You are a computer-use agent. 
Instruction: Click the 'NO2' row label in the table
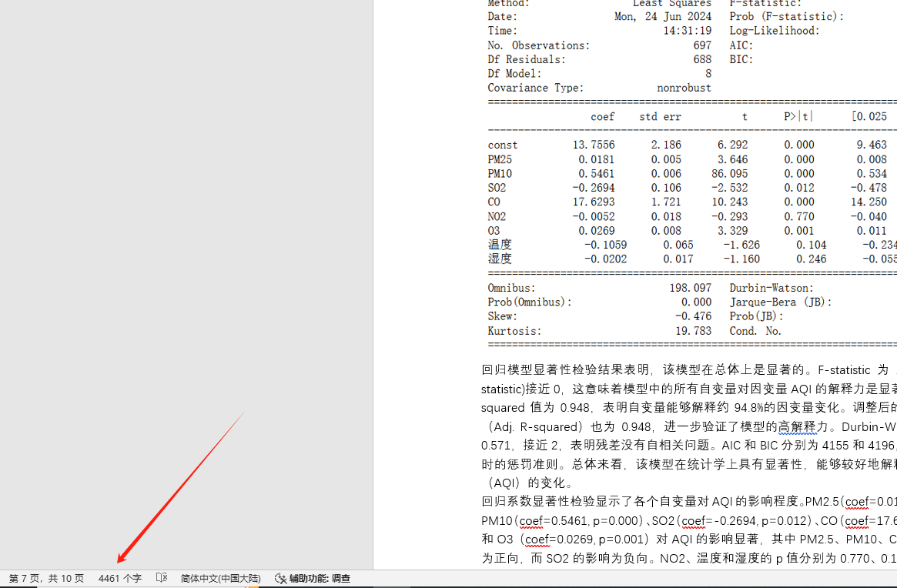pyautogui.click(x=497, y=217)
